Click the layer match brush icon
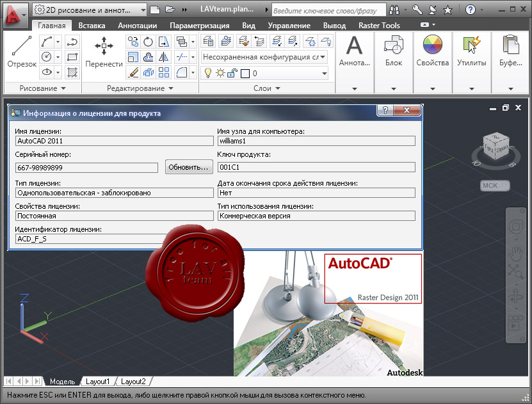 [244, 42]
